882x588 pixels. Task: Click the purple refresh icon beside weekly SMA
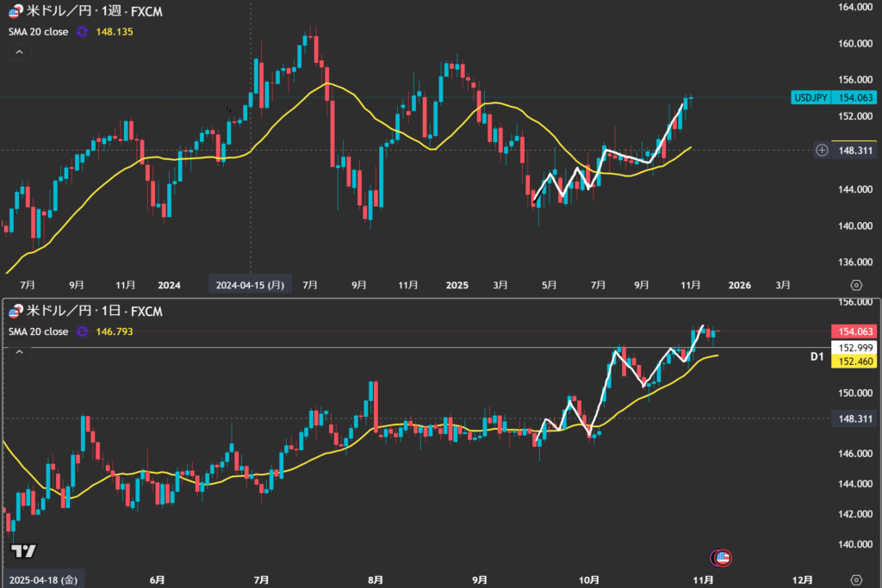tap(82, 32)
